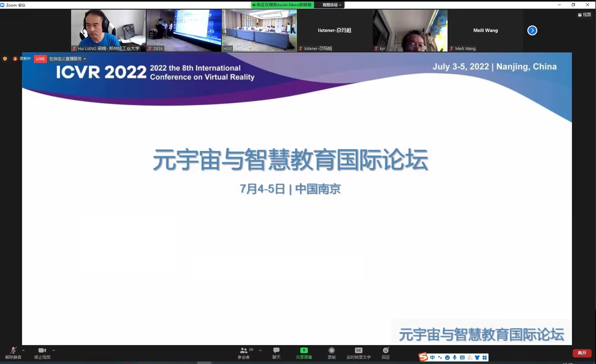Screen dimensions: 596x364
Task: Select the Host video thumbnail
Action: (x=259, y=30)
